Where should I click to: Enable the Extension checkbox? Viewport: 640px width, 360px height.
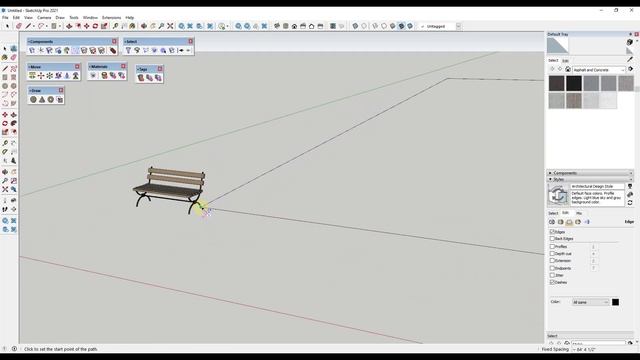tap(552, 260)
